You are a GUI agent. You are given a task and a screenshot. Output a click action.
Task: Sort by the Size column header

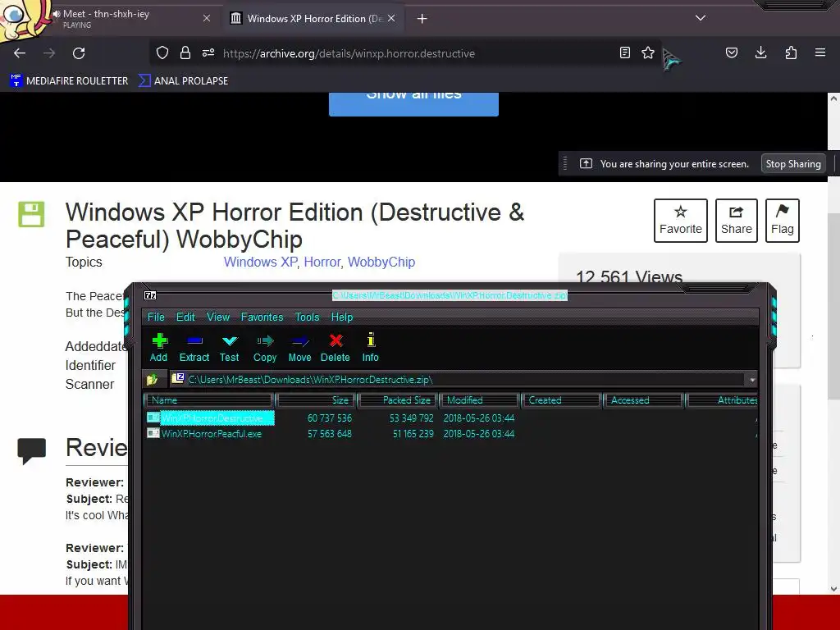tap(316, 400)
